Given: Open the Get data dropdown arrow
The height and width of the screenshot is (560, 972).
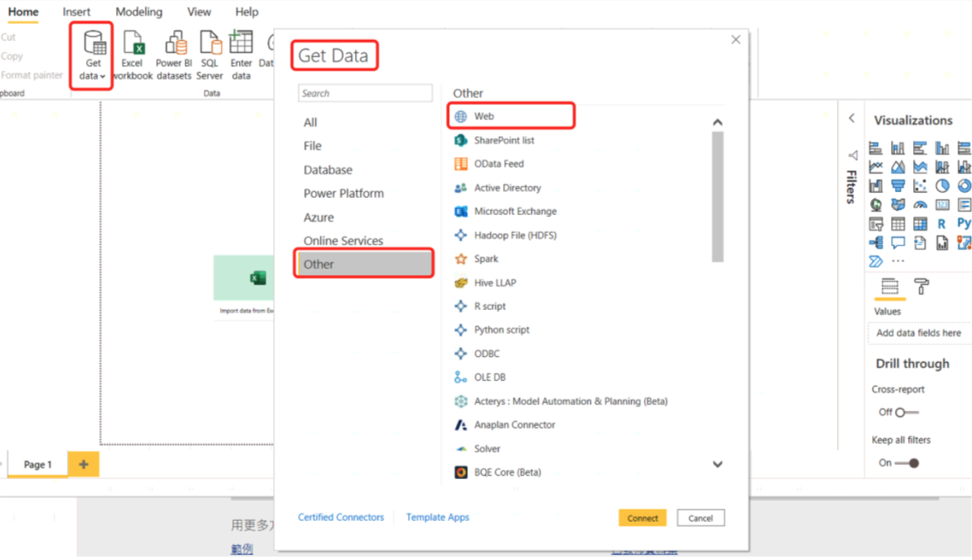Looking at the screenshot, I should [x=102, y=76].
